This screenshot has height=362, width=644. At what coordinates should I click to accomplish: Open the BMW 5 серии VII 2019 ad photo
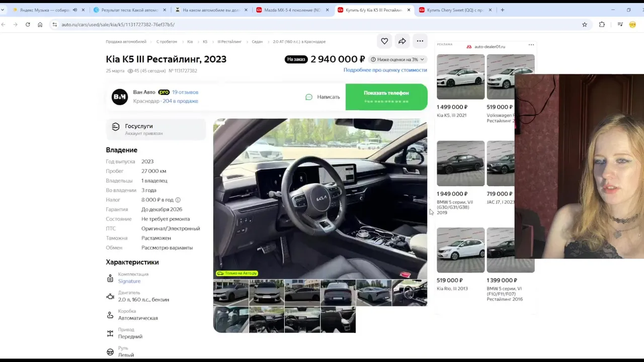point(461,163)
